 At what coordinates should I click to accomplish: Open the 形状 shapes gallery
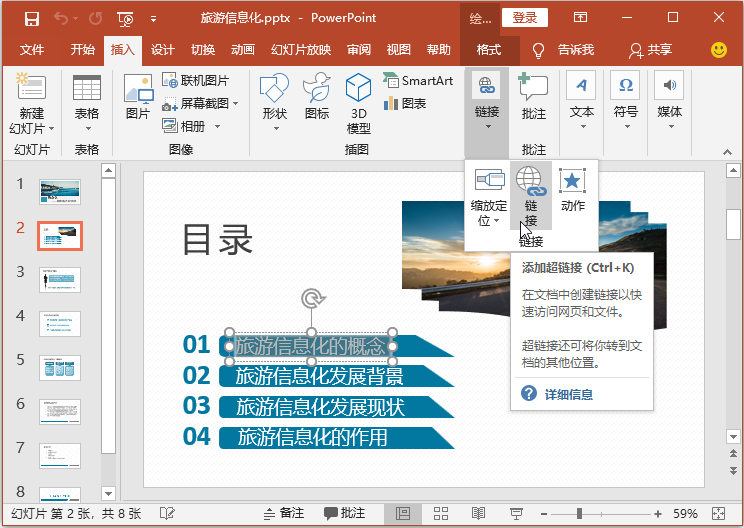pyautogui.click(x=275, y=103)
